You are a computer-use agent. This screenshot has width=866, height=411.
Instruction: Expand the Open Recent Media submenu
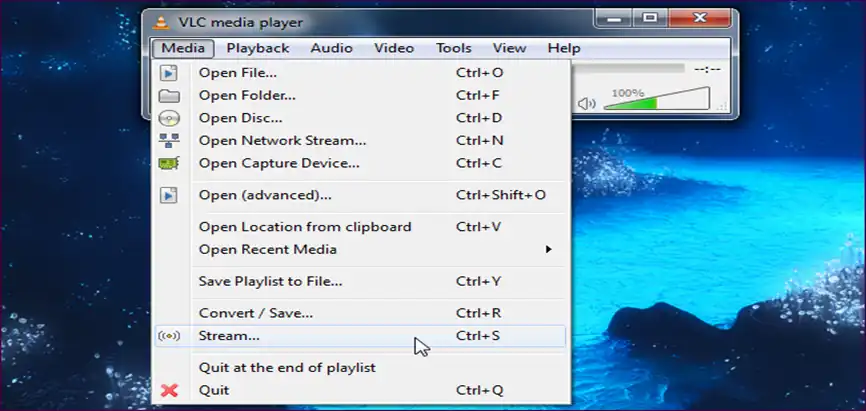[361, 250]
